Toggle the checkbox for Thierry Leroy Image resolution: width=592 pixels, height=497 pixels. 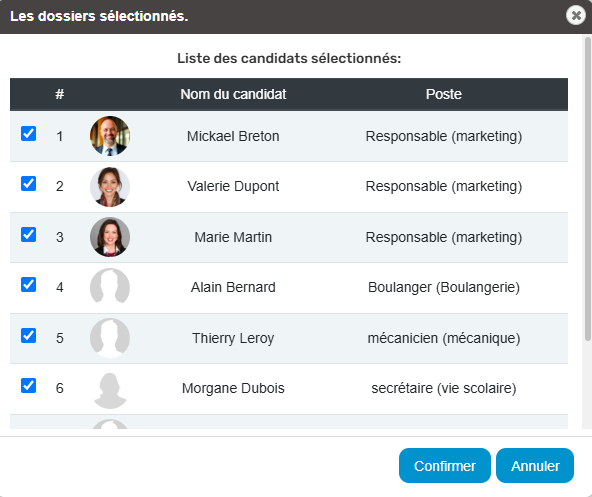(28, 335)
